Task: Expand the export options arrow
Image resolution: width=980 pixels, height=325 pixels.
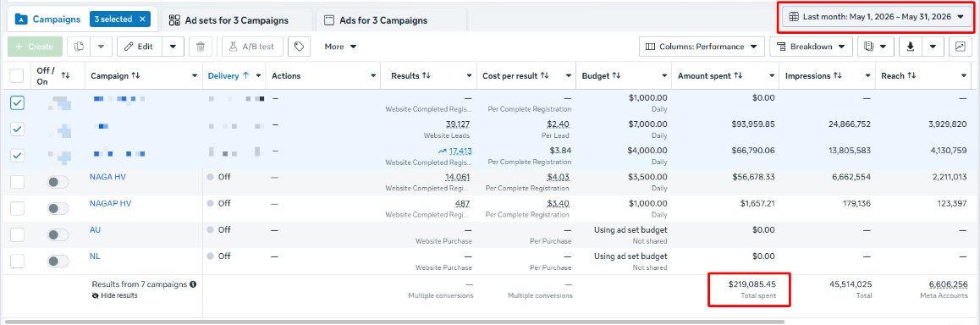Action: [x=933, y=47]
